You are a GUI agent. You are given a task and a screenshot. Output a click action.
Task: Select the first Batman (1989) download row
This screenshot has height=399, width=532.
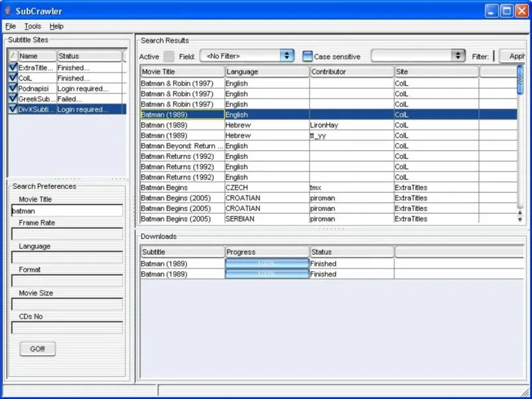pos(332,263)
